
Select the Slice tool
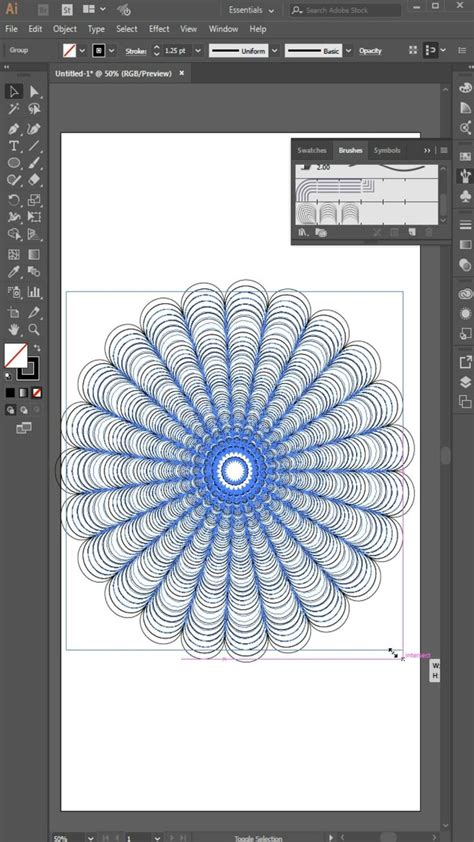(34, 313)
